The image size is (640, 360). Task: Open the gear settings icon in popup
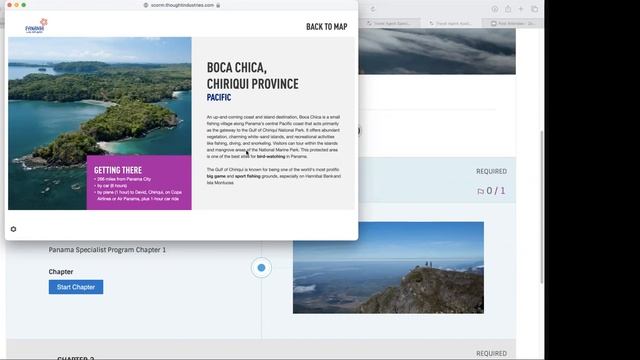[13, 229]
